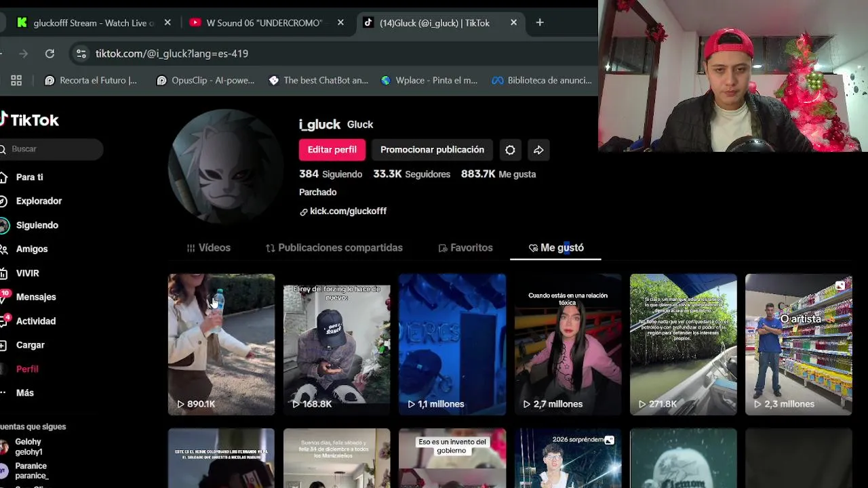Open O artista video thumbnail
Viewport: 868px width, 488px height.
point(799,344)
